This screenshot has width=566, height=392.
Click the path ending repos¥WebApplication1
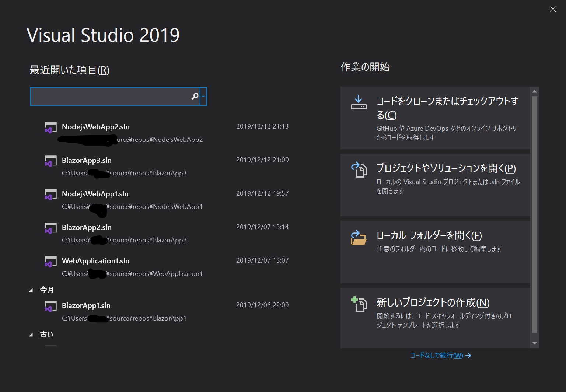(132, 274)
